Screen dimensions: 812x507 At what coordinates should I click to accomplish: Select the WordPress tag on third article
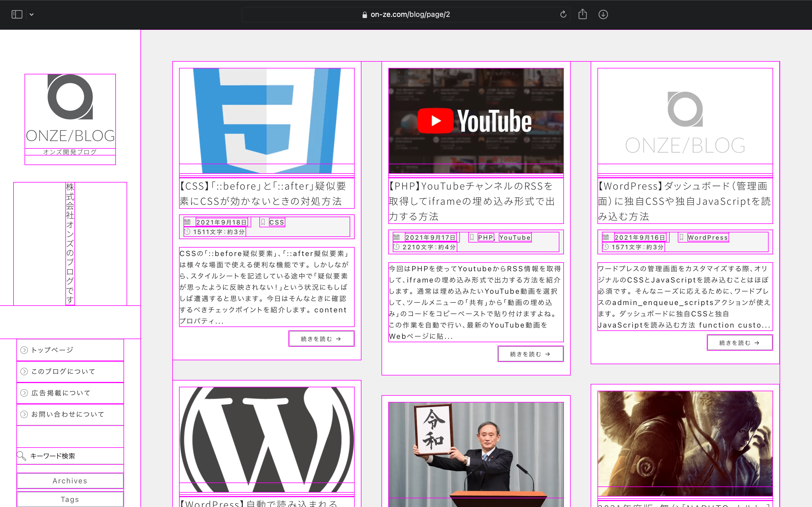coord(707,237)
